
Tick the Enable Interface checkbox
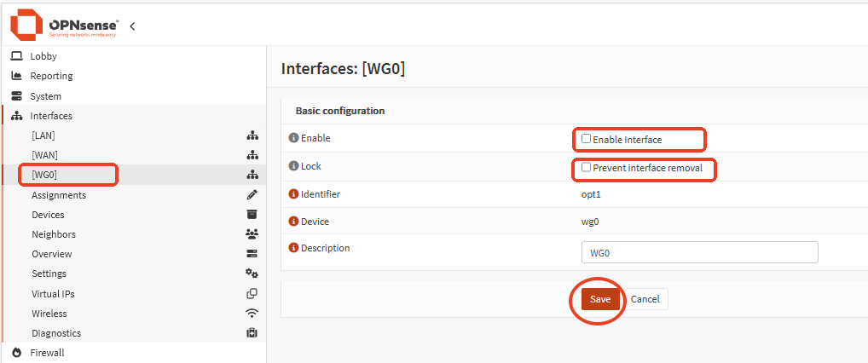(x=586, y=138)
